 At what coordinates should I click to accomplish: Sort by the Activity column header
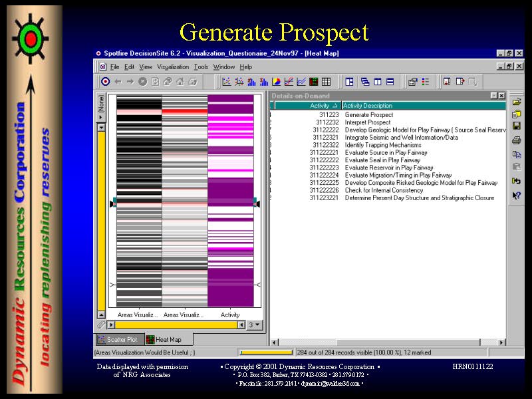(319, 106)
